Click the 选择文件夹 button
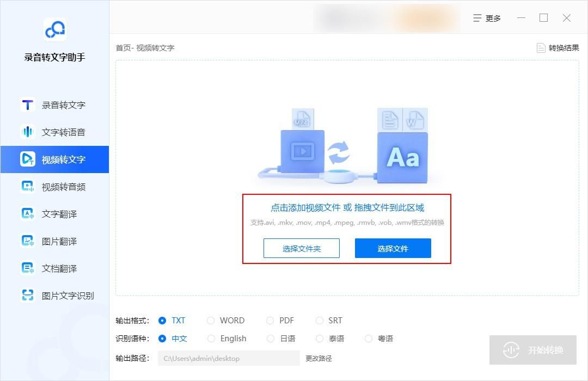The width and height of the screenshot is (588, 381). click(x=302, y=248)
